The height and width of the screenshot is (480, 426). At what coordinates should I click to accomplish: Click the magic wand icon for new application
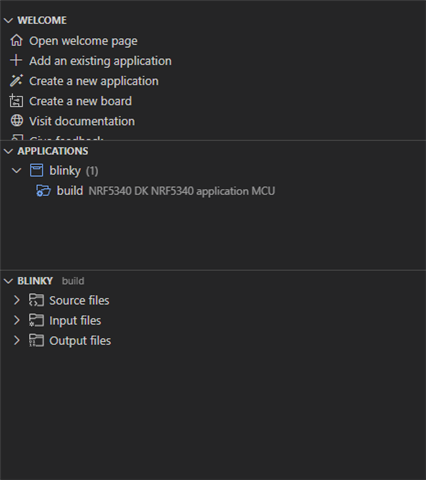click(16, 81)
